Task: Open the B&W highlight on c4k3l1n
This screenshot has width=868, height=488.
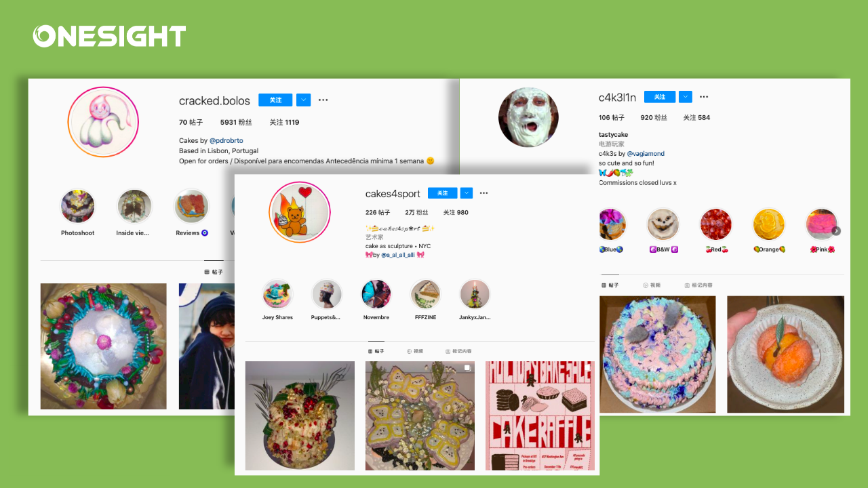Action: click(663, 224)
